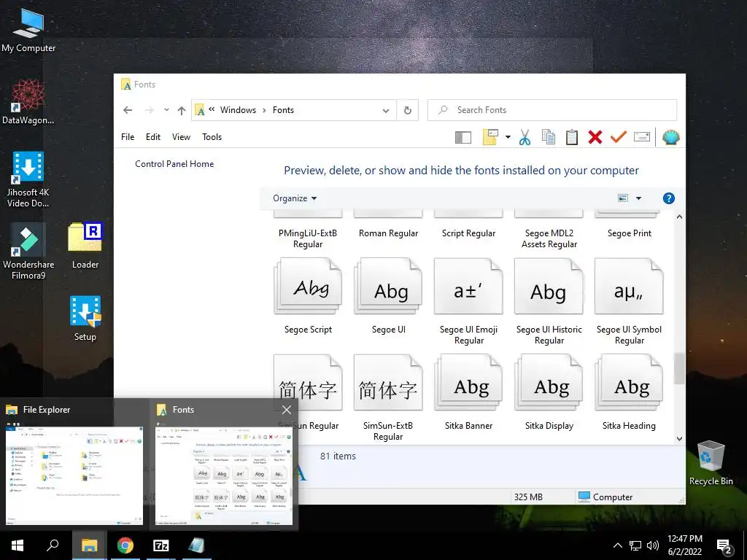Click the scissors Cut icon in toolbar
Image resolution: width=747 pixels, height=560 pixels.
pyautogui.click(x=525, y=137)
